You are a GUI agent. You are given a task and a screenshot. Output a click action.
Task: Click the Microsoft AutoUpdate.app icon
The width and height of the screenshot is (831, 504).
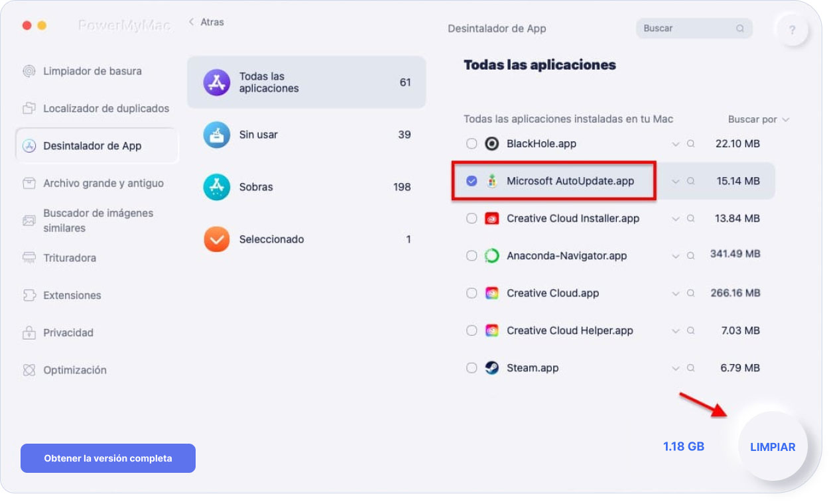[491, 181]
